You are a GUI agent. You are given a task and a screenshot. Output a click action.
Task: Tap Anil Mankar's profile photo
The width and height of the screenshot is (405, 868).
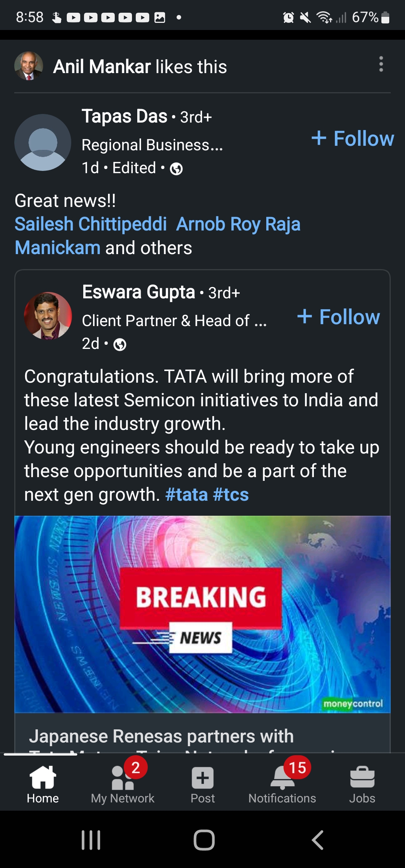(x=28, y=66)
